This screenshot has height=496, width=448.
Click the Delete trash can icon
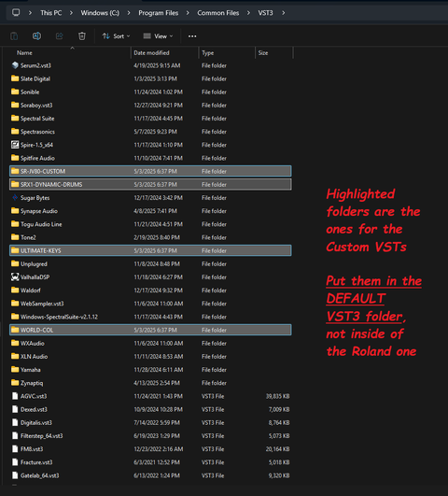pyautogui.click(x=82, y=36)
